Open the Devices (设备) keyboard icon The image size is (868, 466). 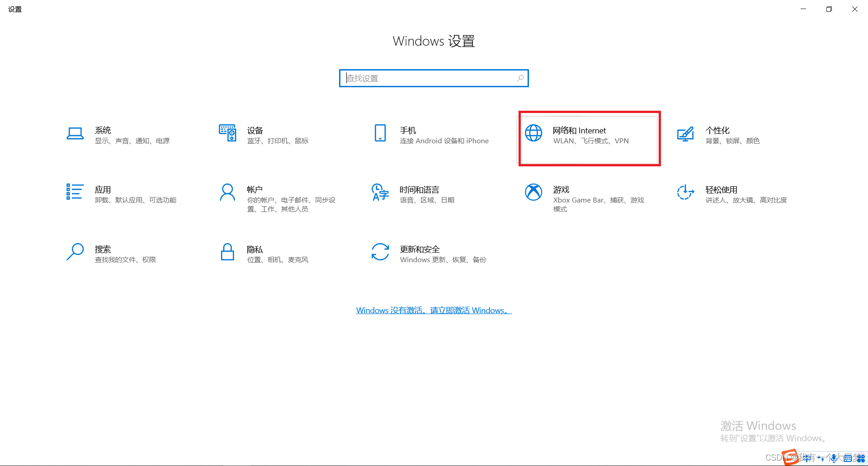click(227, 133)
